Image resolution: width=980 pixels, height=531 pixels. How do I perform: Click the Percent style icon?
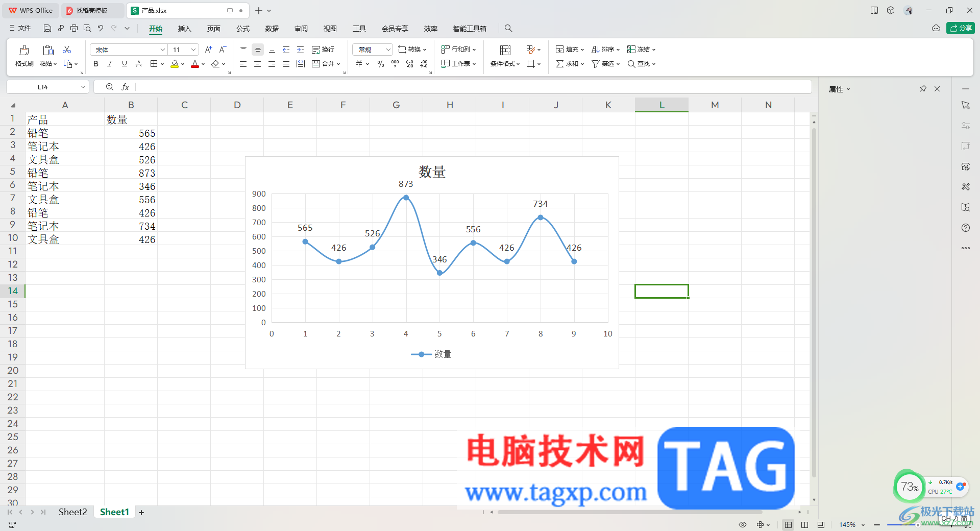(x=381, y=64)
